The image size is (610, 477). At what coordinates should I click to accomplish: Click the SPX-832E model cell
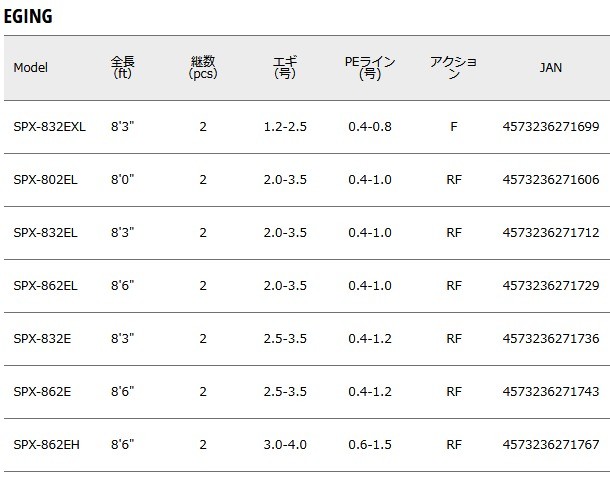click(42, 338)
